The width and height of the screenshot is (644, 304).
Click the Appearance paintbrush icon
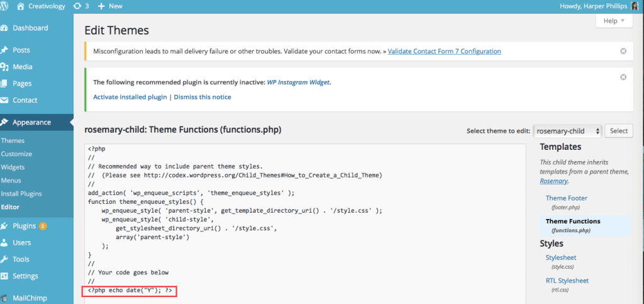(4, 122)
